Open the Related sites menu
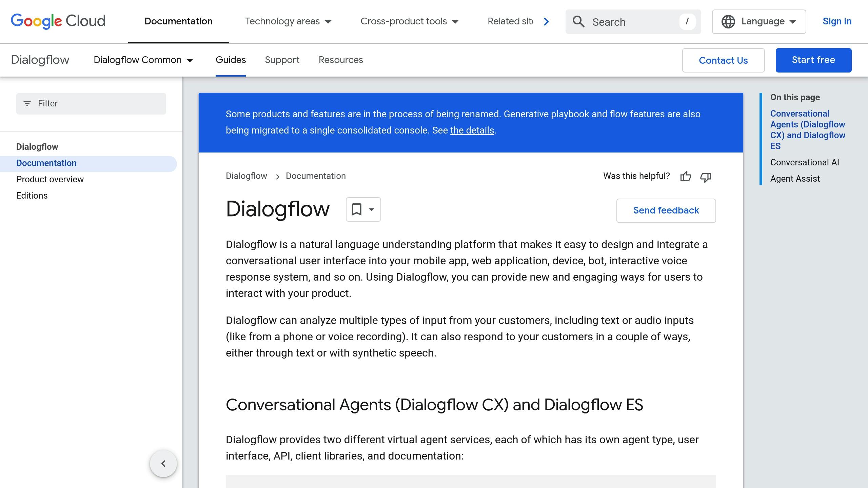This screenshot has height=488, width=868. click(510, 21)
